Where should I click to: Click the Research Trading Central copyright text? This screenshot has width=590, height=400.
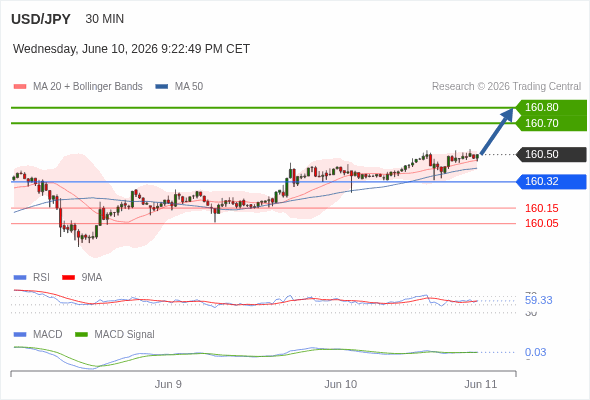506,87
